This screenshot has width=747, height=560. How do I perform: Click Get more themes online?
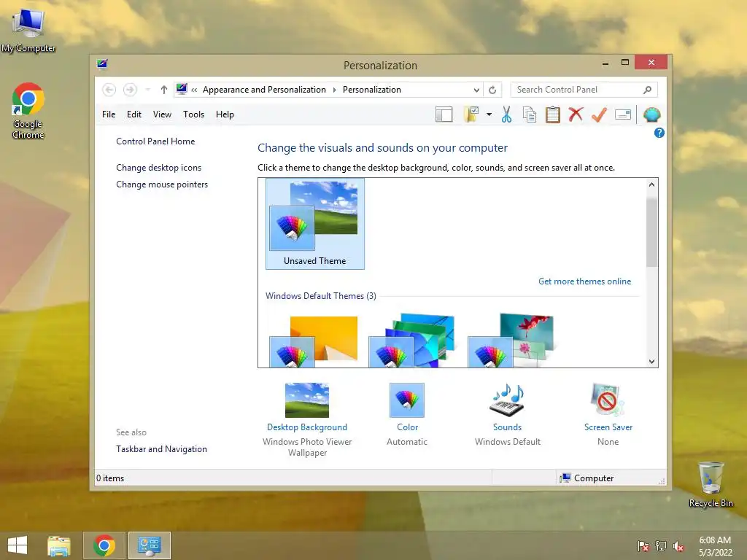[x=584, y=281]
